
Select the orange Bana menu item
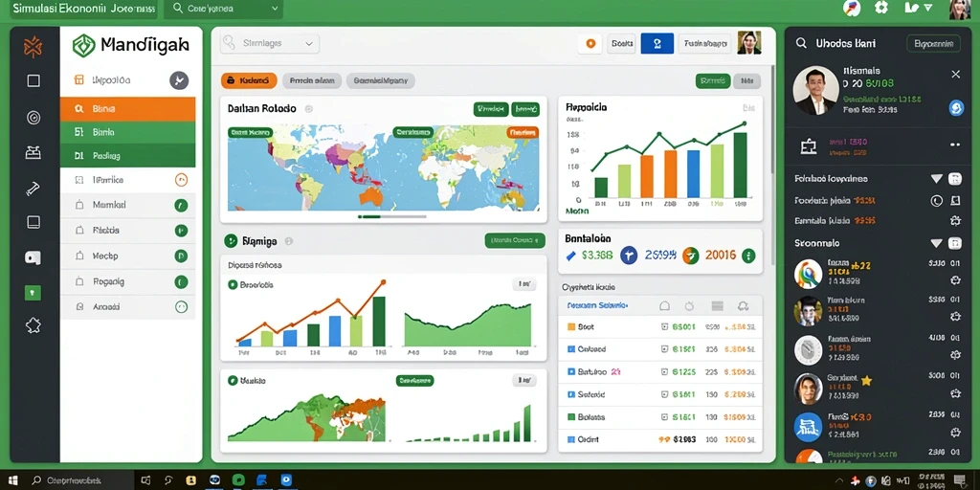click(x=127, y=109)
